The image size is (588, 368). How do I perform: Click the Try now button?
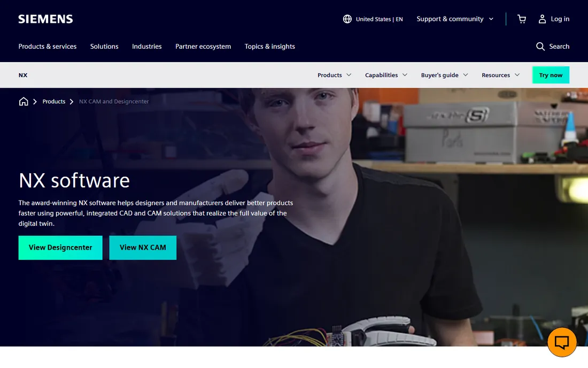pyautogui.click(x=551, y=75)
